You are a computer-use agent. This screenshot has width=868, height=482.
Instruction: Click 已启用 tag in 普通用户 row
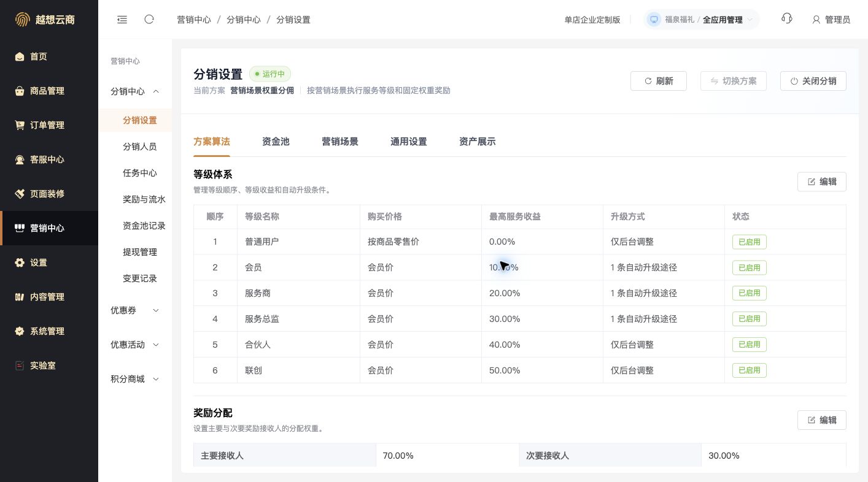(749, 242)
